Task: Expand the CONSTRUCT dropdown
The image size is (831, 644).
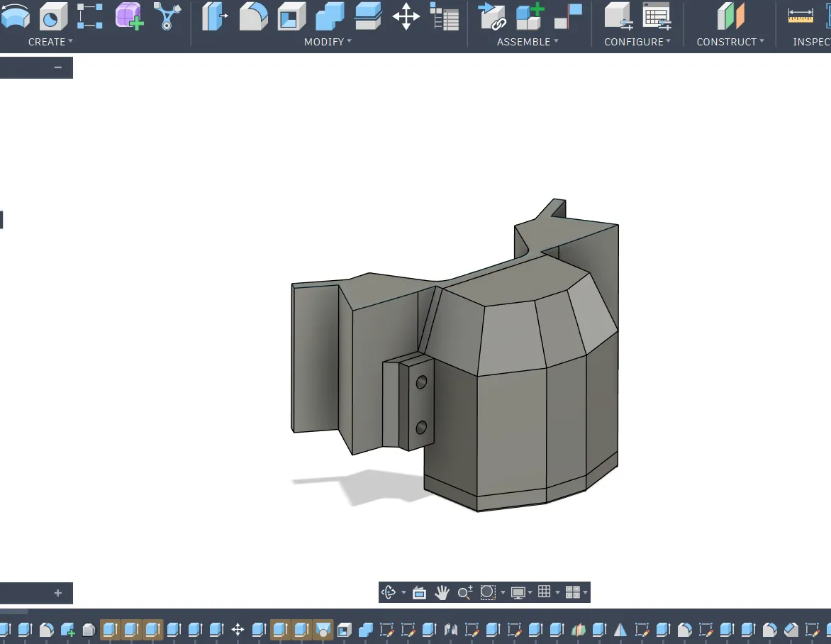Action: [730, 42]
